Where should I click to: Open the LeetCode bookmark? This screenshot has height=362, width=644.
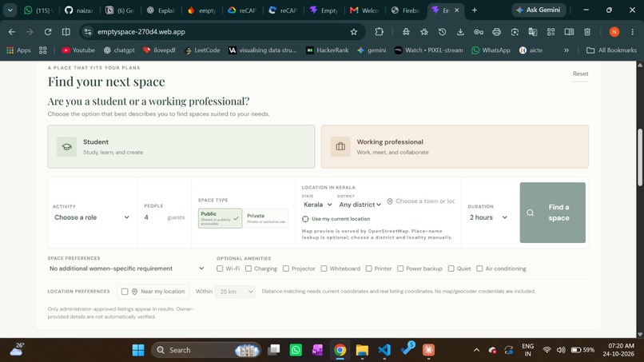coord(202,50)
